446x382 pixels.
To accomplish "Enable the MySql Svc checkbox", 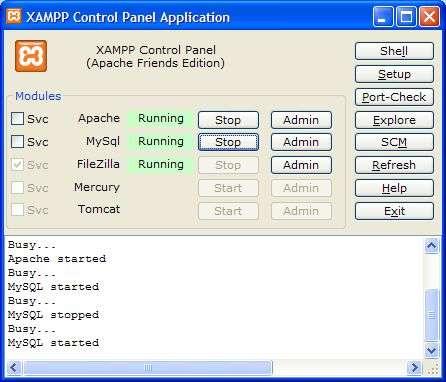I will coord(17,142).
